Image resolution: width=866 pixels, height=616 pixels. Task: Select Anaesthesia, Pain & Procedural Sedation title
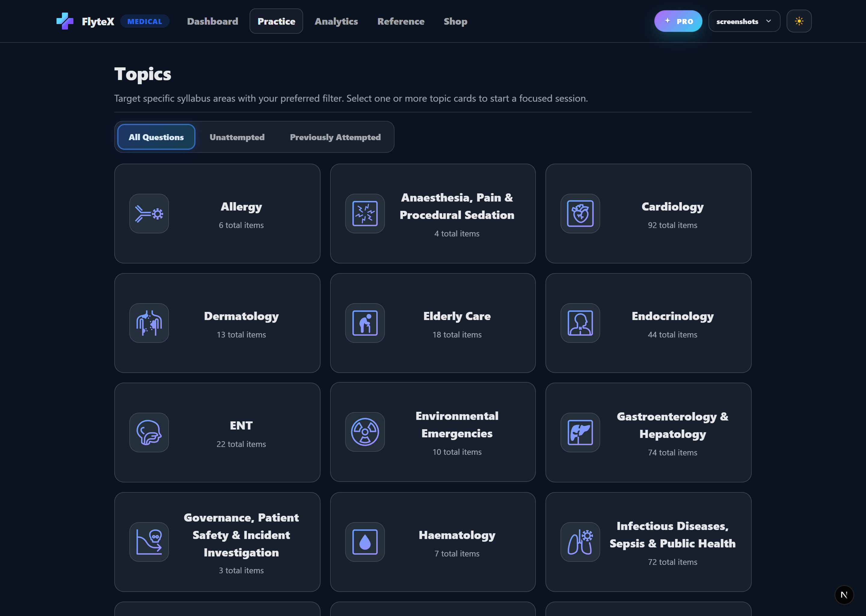(x=457, y=206)
